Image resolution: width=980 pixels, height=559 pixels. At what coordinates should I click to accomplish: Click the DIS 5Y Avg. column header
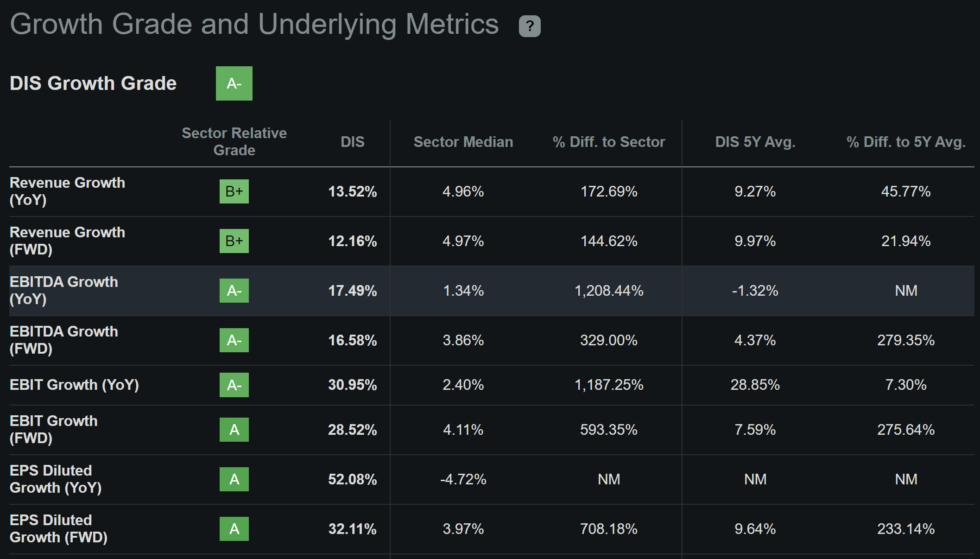(x=755, y=142)
